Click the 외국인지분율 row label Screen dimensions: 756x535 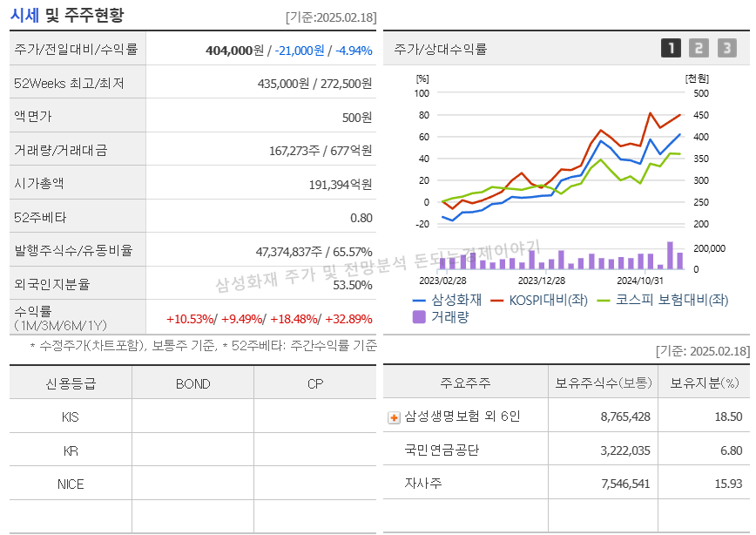coord(51,284)
